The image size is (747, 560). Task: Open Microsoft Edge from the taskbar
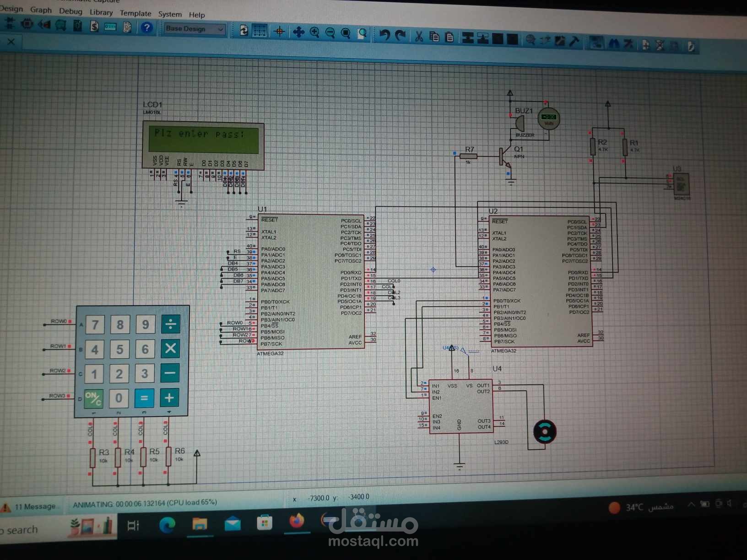tap(167, 525)
